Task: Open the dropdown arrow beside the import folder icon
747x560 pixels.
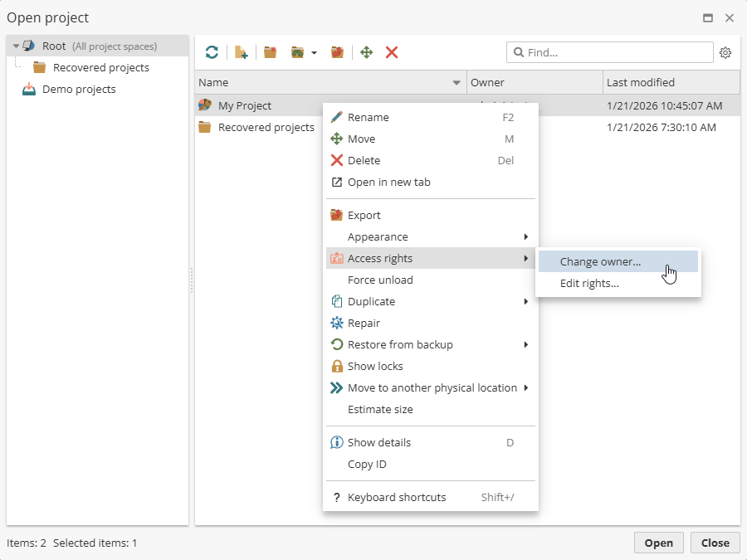Action: tap(314, 53)
